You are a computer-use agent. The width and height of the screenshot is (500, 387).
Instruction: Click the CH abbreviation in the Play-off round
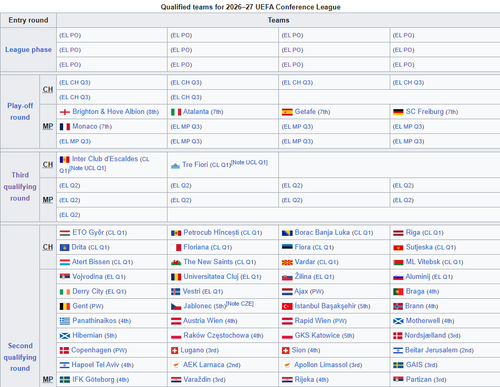pyautogui.click(x=48, y=90)
